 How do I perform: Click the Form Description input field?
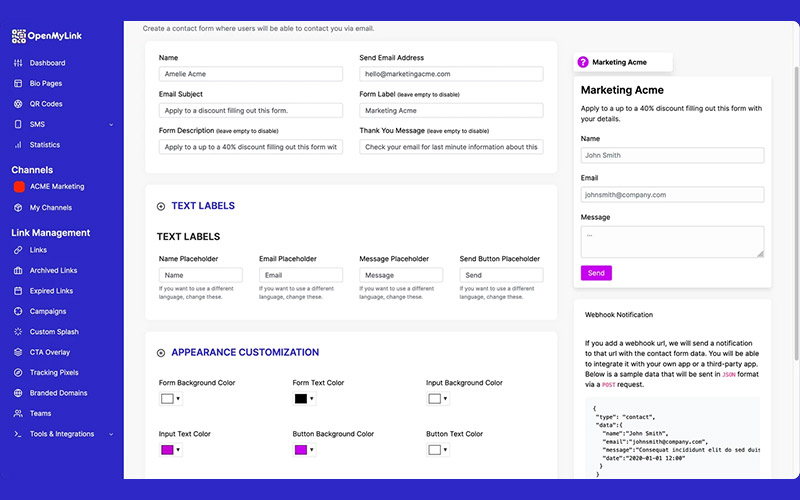click(x=251, y=147)
